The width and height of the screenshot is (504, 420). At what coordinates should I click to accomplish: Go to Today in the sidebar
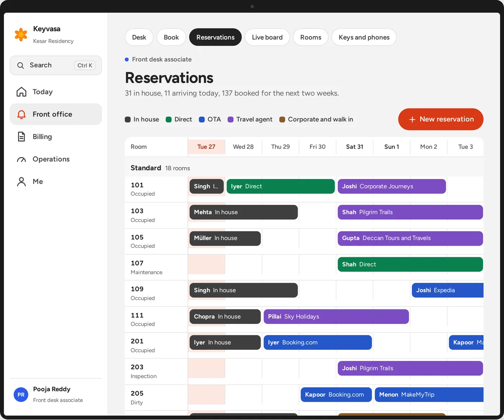(x=56, y=92)
